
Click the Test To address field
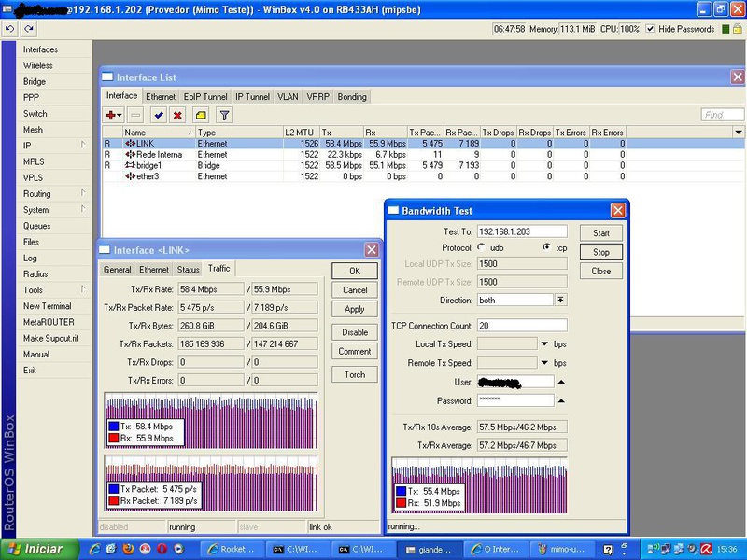(522, 231)
